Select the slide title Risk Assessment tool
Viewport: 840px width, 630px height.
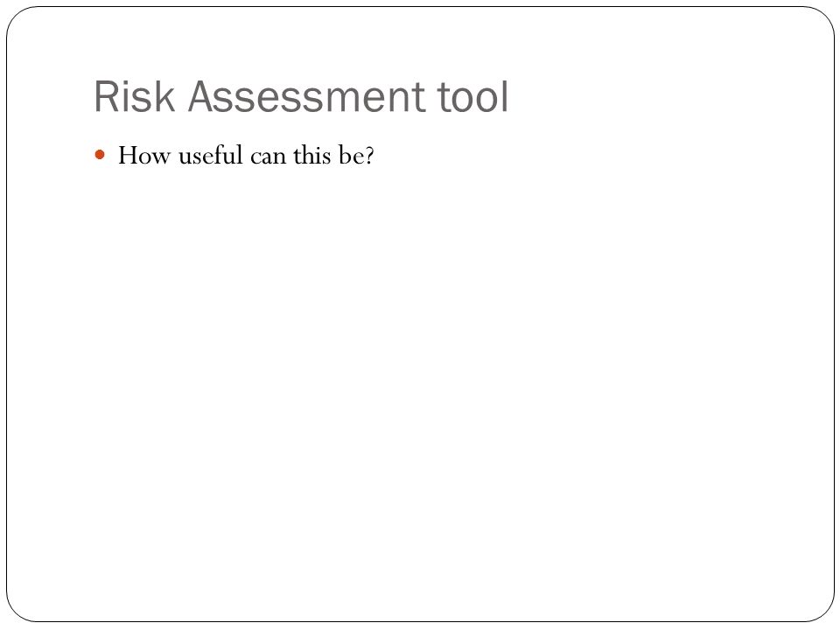301,96
